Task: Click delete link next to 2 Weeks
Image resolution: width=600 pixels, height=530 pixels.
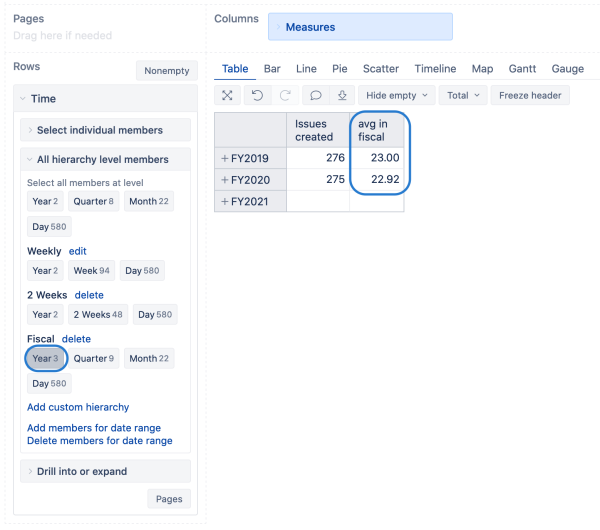Action: 89,295
